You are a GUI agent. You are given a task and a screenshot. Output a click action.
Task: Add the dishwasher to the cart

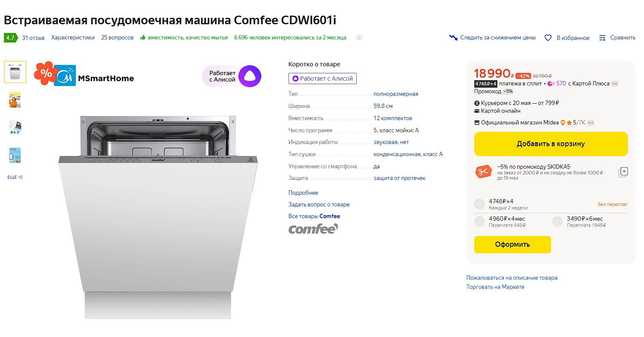551,144
